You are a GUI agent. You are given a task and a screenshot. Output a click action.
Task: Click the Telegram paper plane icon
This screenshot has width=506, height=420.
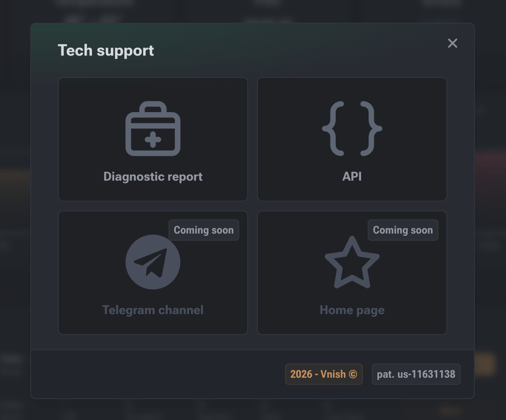coord(153,262)
